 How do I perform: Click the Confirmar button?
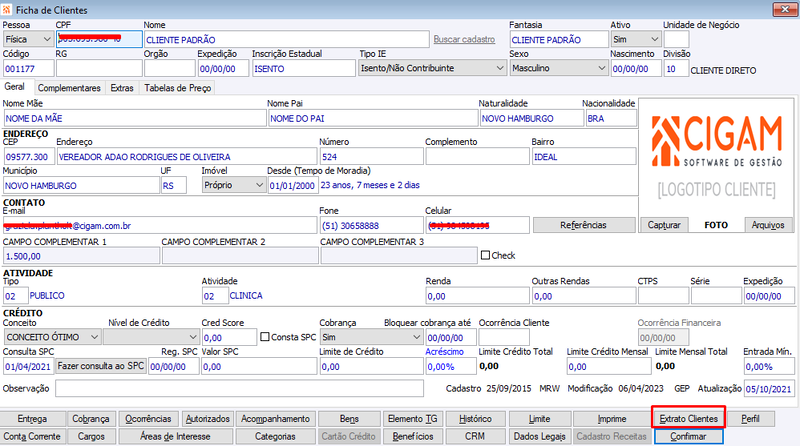pyautogui.click(x=688, y=436)
